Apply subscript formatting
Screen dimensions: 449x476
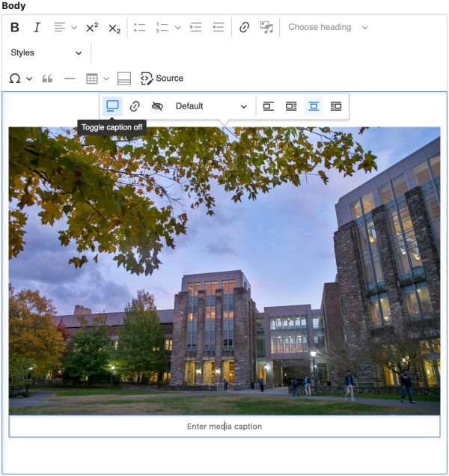(x=114, y=28)
